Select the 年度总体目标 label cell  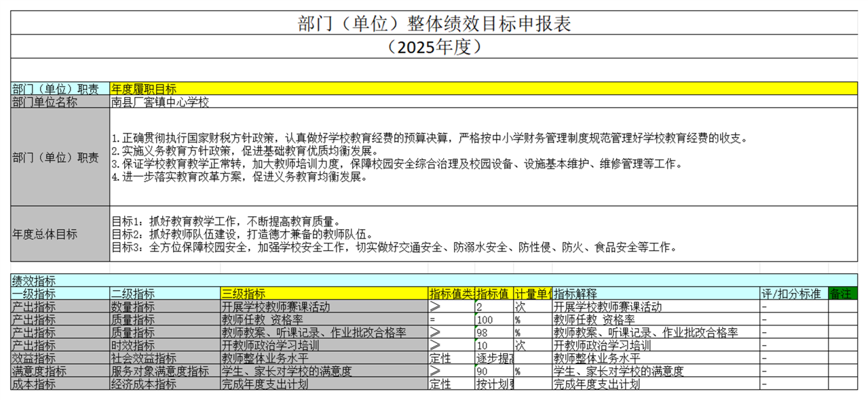click(60, 234)
